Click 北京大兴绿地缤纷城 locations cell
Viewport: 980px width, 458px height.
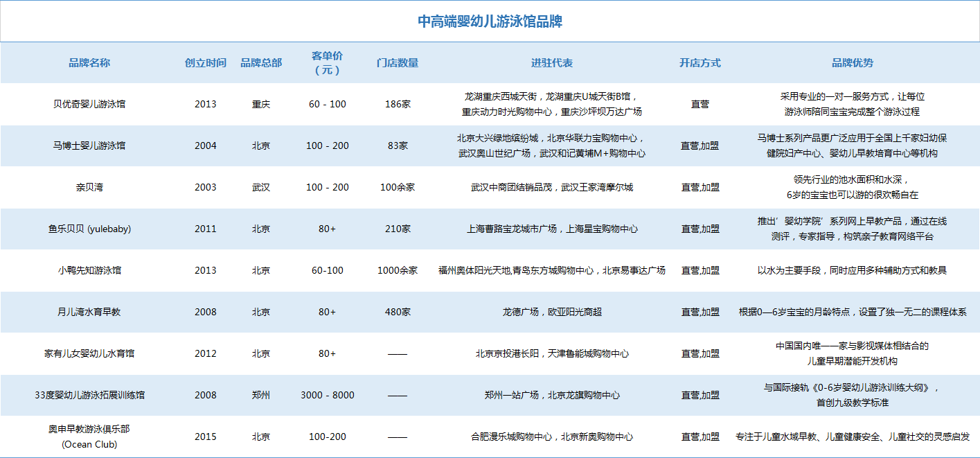click(552, 146)
